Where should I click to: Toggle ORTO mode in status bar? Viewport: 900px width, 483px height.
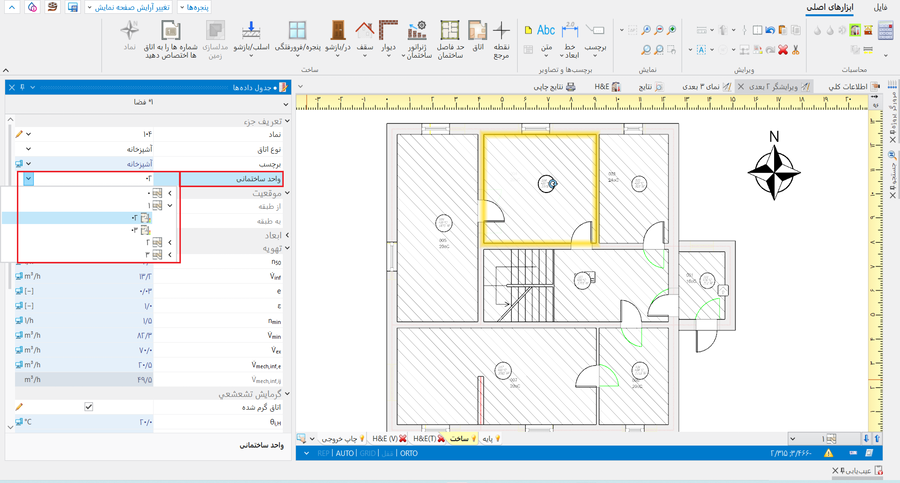click(408, 453)
